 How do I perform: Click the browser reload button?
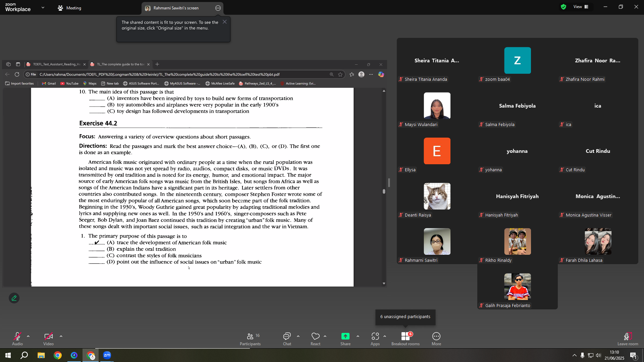pyautogui.click(x=17, y=74)
